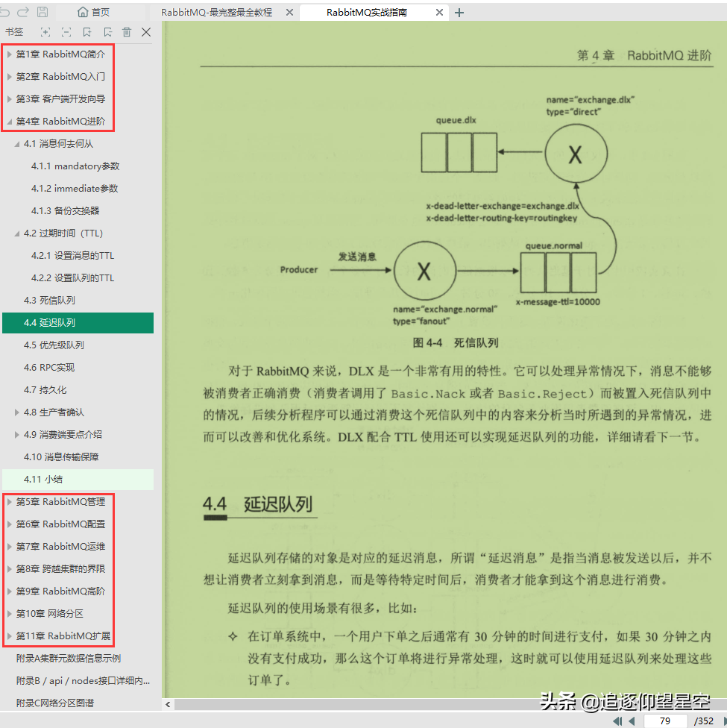
Task: Collapse 4.2 过期时间 (TTL) arrow
Action: point(16,233)
